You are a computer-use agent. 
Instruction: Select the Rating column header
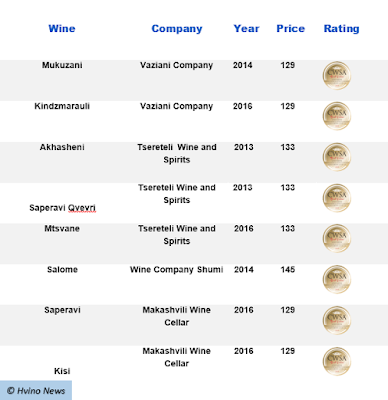click(342, 29)
